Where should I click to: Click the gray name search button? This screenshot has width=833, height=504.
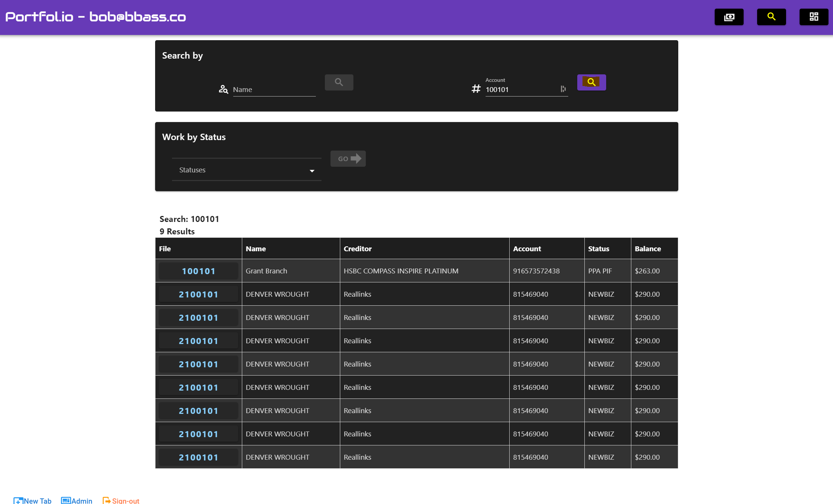[339, 82]
